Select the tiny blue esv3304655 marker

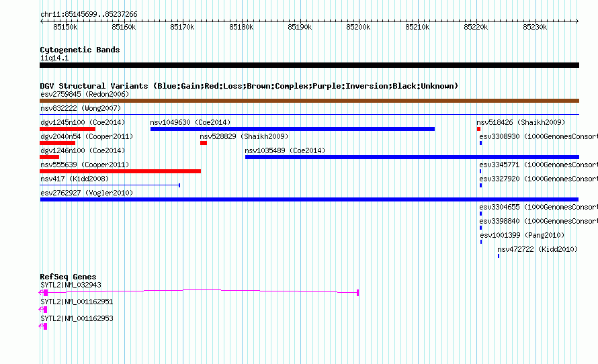[480, 214]
